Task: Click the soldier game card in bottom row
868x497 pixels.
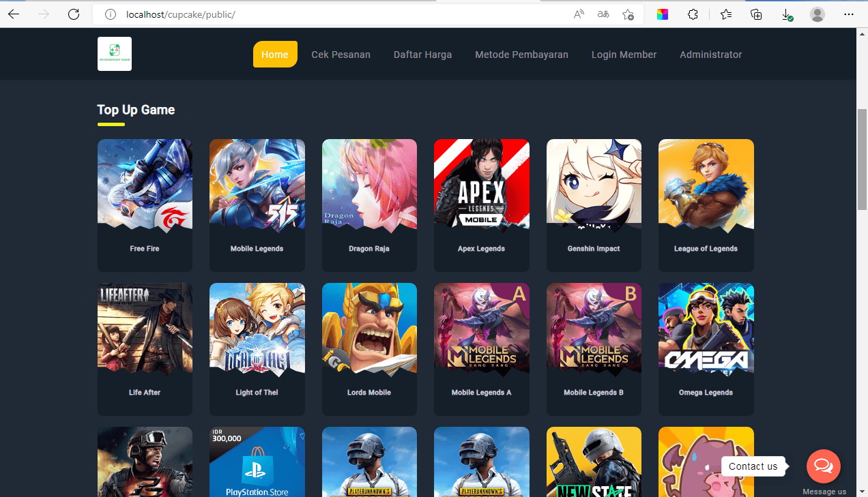Action: (145, 462)
